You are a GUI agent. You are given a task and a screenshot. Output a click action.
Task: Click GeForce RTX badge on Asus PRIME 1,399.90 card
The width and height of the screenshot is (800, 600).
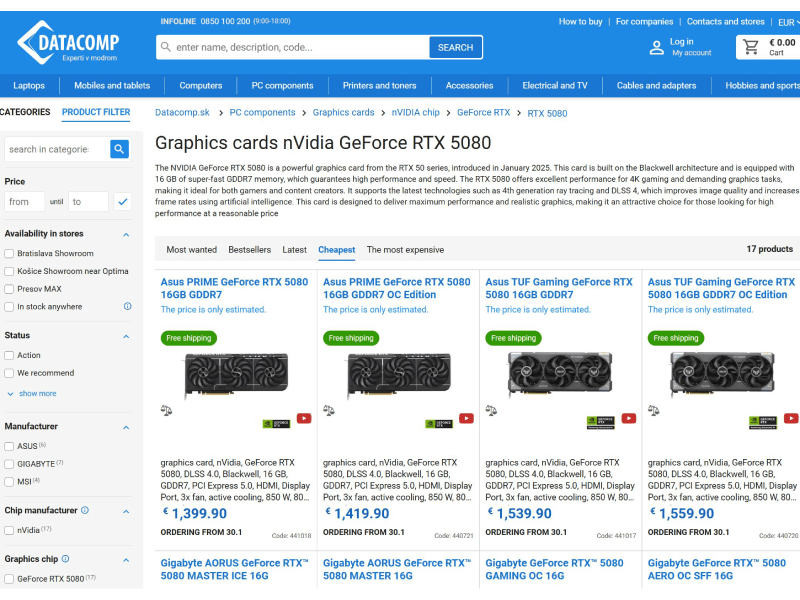pos(276,423)
